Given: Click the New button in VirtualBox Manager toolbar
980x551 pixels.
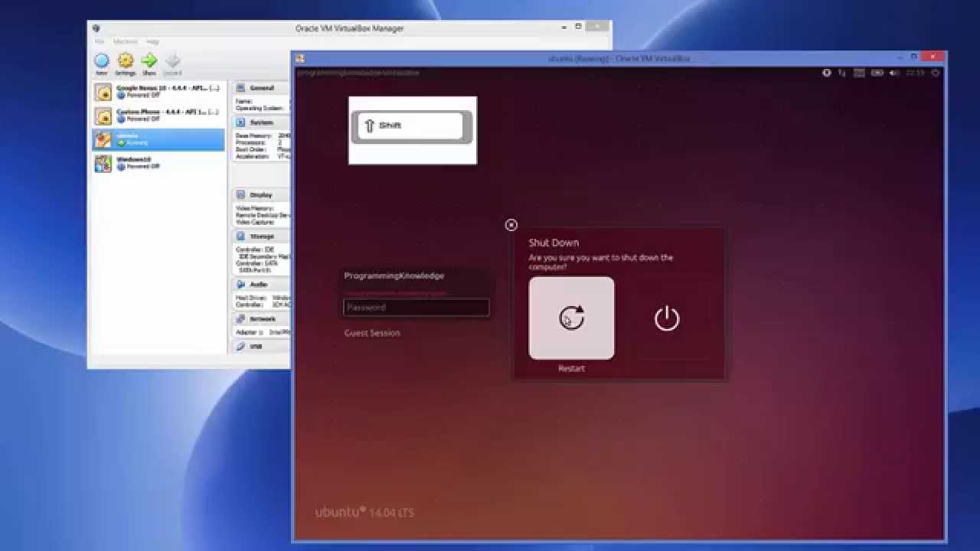Looking at the screenshot, I should tap(102, 64).
